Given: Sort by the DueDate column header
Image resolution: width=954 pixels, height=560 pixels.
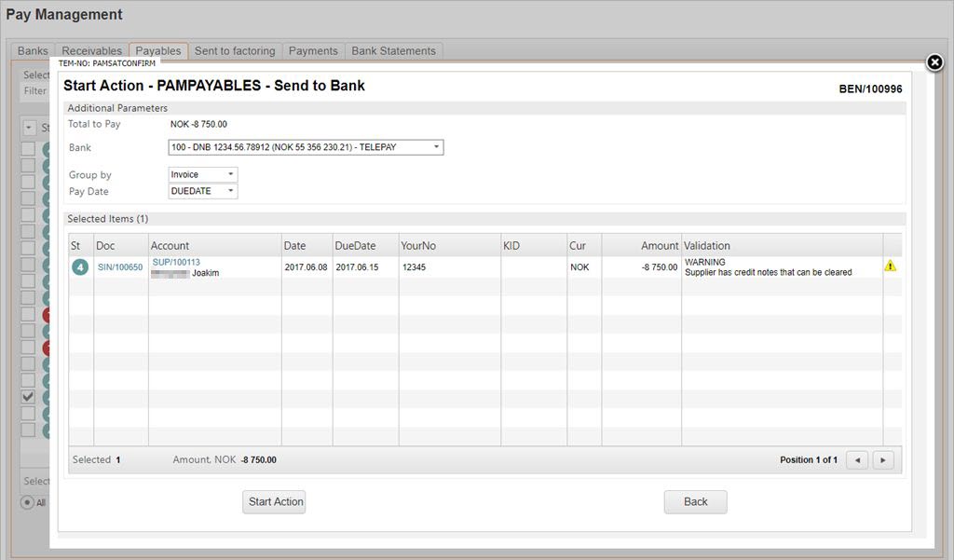Looking at the screenshot, I should point(355,246).
